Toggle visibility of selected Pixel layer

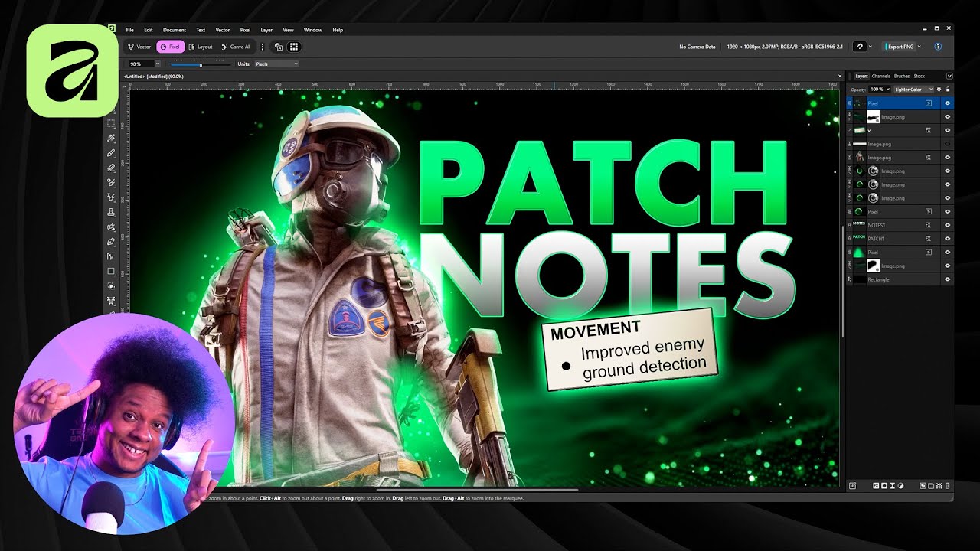coord(948,103)
